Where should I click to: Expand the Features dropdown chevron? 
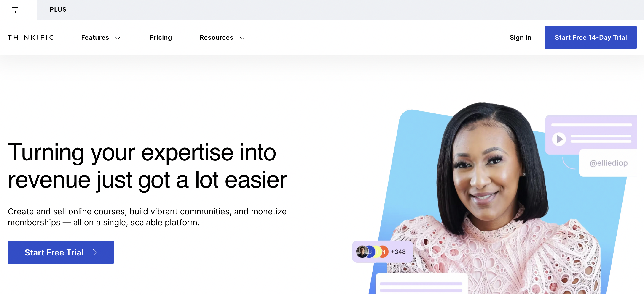[118, 38]
